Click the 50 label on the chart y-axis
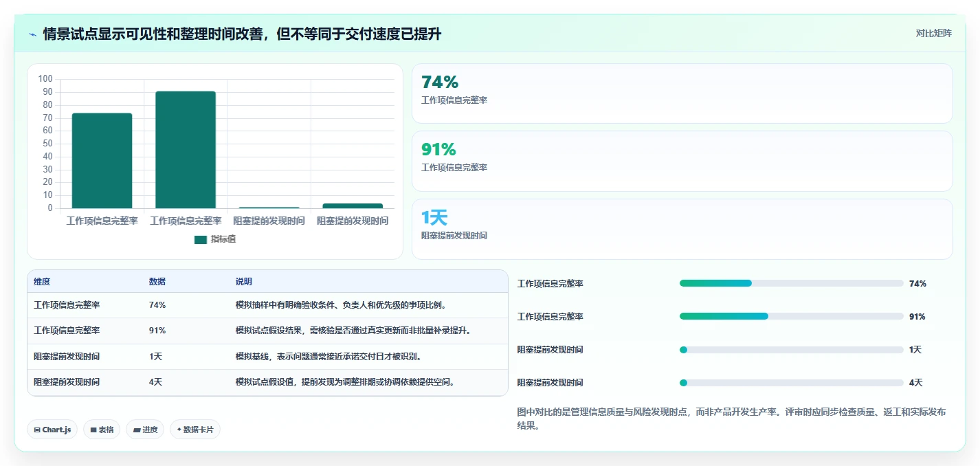This screenshot has width=980, height=466. pyautogui.click(x=48, y=144)
